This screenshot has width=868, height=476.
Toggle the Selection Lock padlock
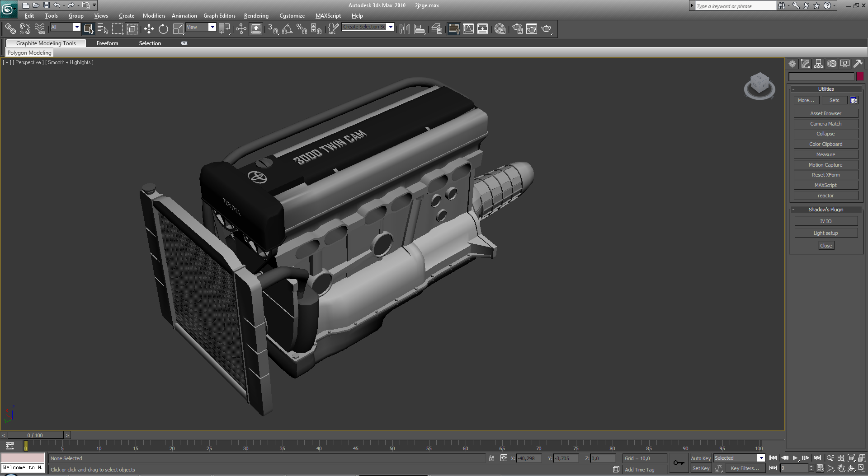coord(491,458)
